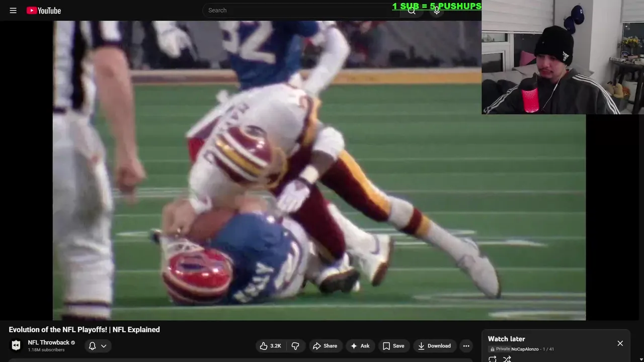Click the Private lock badge in Watch later
The height and width of the screenshot is (362, 644).
(x=500, y=349)
